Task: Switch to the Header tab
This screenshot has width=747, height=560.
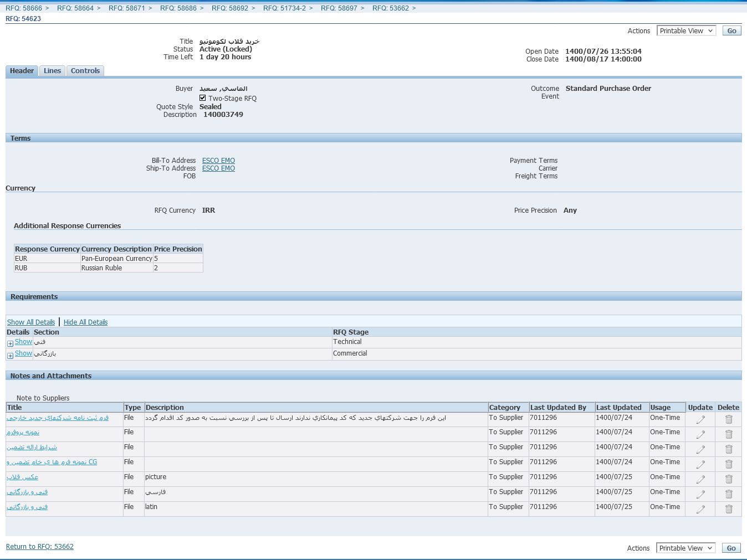Action: coord(22,71)
